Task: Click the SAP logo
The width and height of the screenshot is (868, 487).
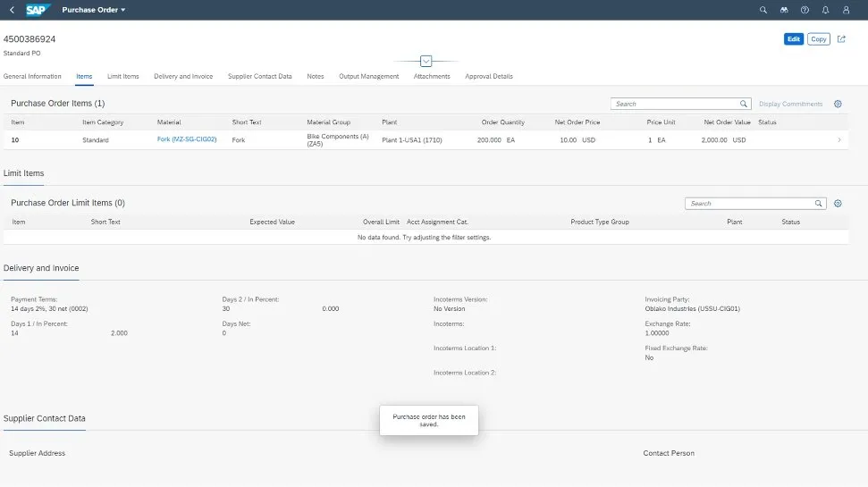Action: click(x=38, y=10)
